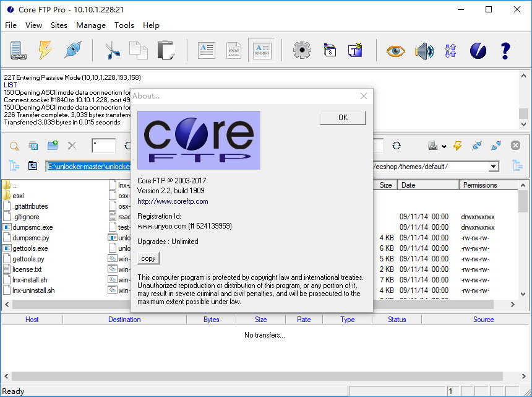Select the .gitignore file

tap(22, 217)
